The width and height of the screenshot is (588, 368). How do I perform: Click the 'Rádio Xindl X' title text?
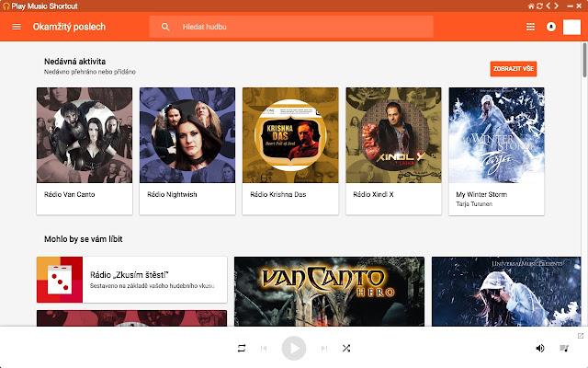[373, 194]
